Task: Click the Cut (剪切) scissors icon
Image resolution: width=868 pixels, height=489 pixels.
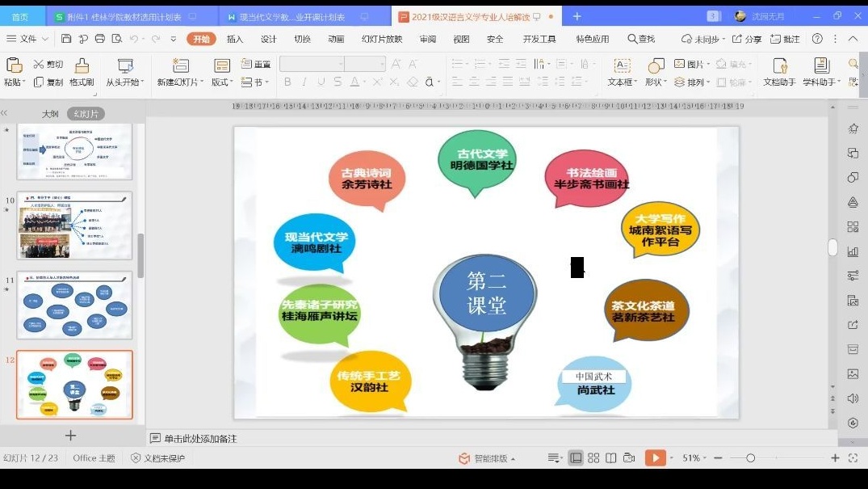Action: 39,65
